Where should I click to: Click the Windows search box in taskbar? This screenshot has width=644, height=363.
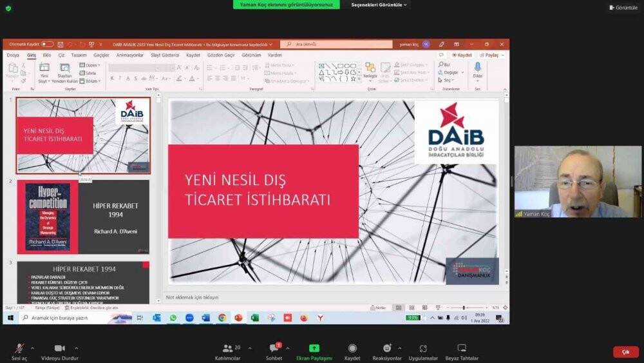[x=68, y=318]
